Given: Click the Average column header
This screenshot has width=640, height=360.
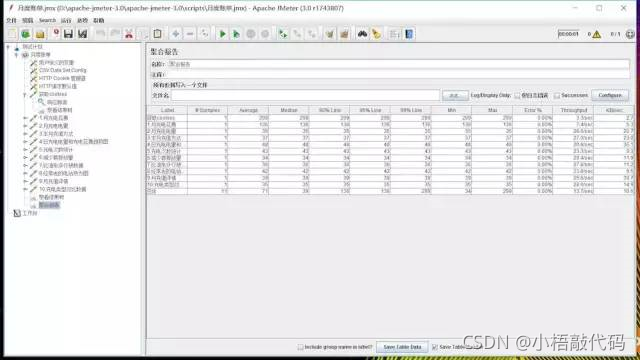Looking at the screenshot, I should (248, 111).
